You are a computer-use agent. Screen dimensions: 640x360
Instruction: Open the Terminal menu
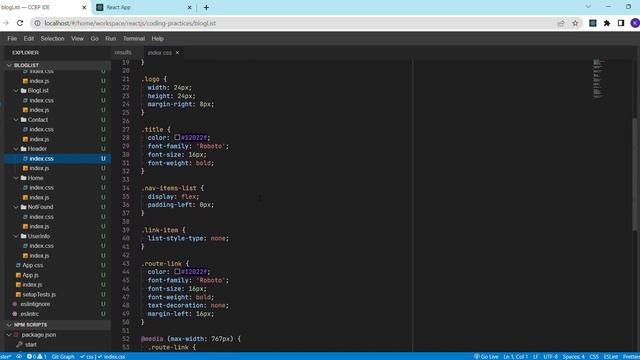(134, 38)
